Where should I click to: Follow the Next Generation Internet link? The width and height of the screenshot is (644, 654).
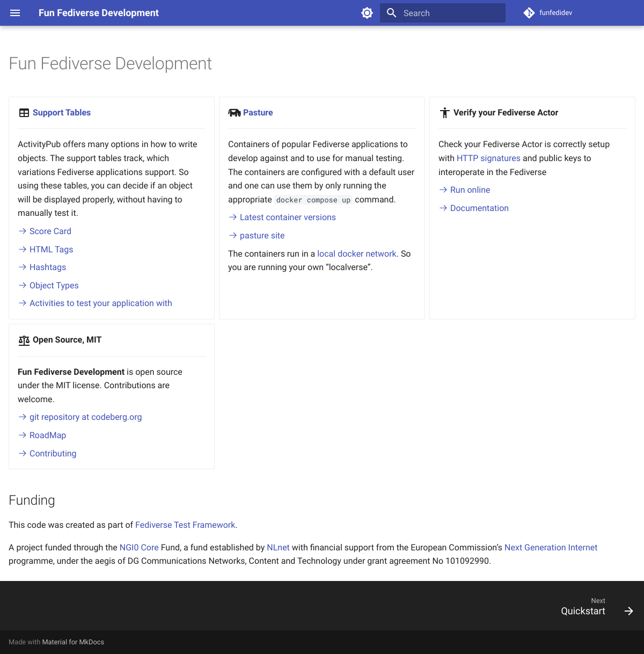pyautogui.click(x=551, y=548)
